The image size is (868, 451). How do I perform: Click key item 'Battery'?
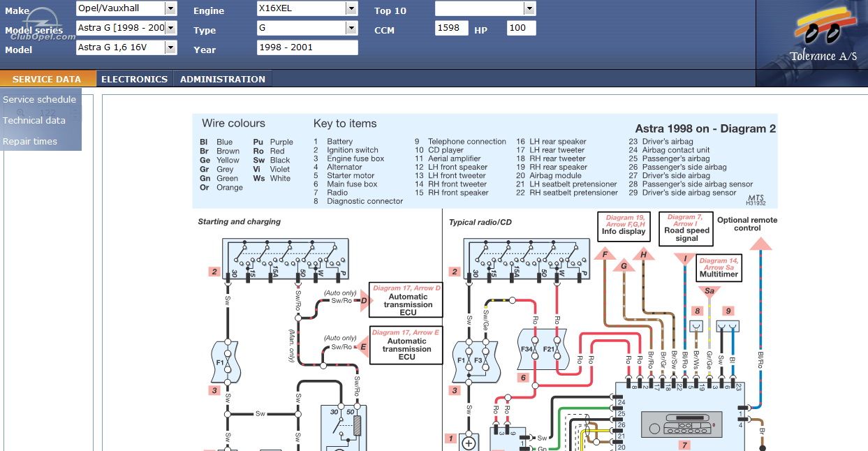click(340, 142)
